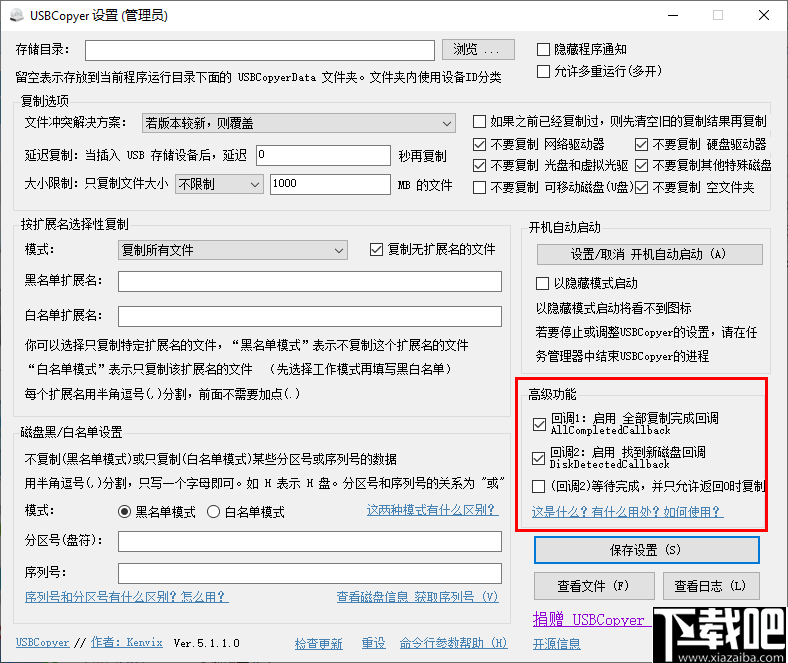
Task: Click 设置/取消 开机自动启动 (A) button
Action: pos(649,254)
